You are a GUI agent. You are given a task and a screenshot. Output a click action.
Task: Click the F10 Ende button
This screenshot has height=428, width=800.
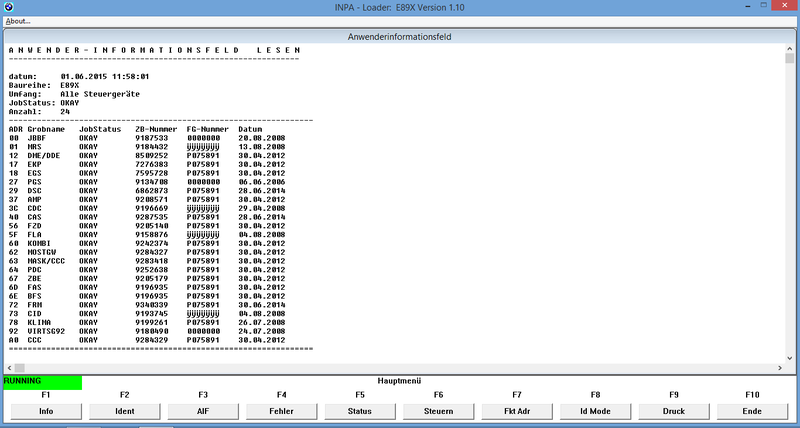click(x=753, y=411)
